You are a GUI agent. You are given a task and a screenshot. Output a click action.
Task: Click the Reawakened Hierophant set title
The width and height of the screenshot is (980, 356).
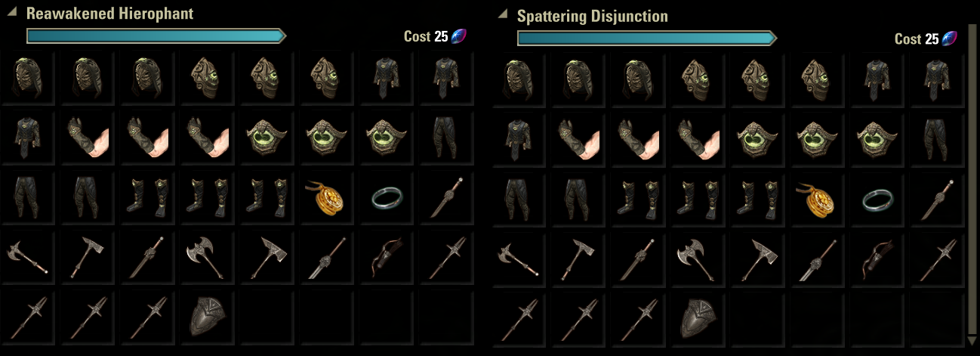click(109, 14)
